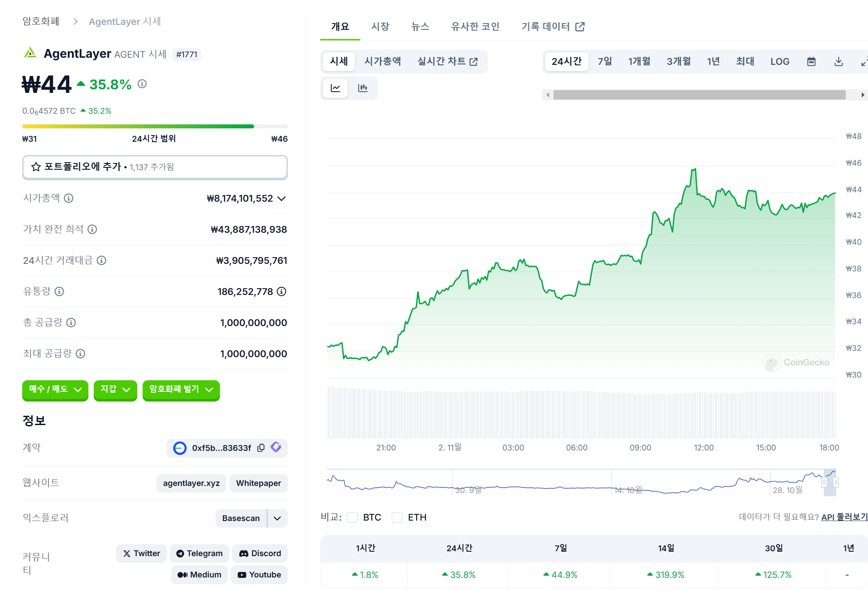This screenshot has height=589, width=868.
Task: Open the 암호화폐 벌기 dropdown
Action: coord(181,390)
